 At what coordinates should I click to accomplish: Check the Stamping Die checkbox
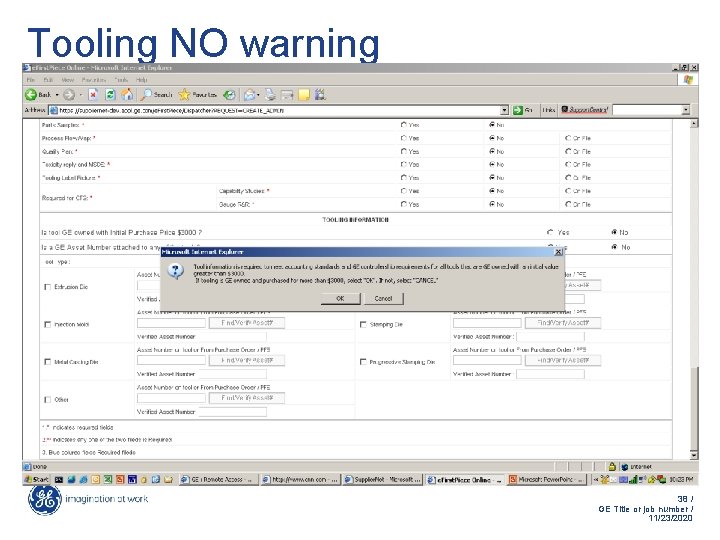pyautogui.click(x=363, y=324)
